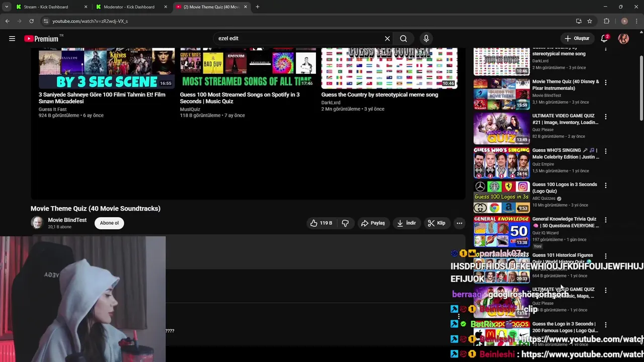
Task: Open 'Movie Theme Quiz (40 Disney & Pixar' title
Action: tap(566, 85)
